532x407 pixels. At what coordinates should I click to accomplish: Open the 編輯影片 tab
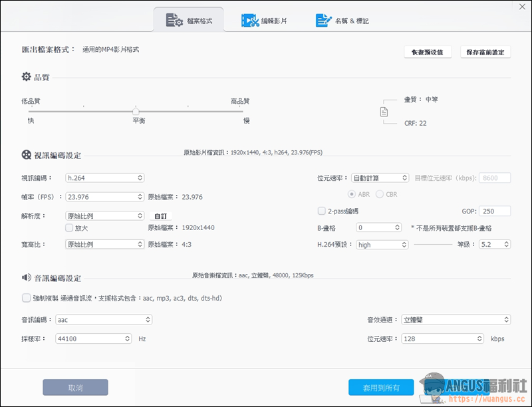[x=264, y=21]
